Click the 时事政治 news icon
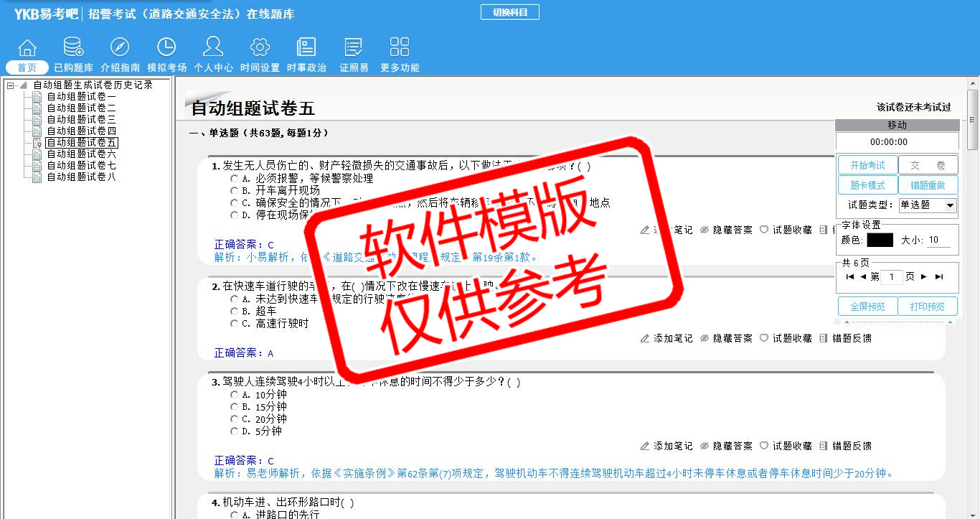980x519 pixels. click(x=306, y=47)
